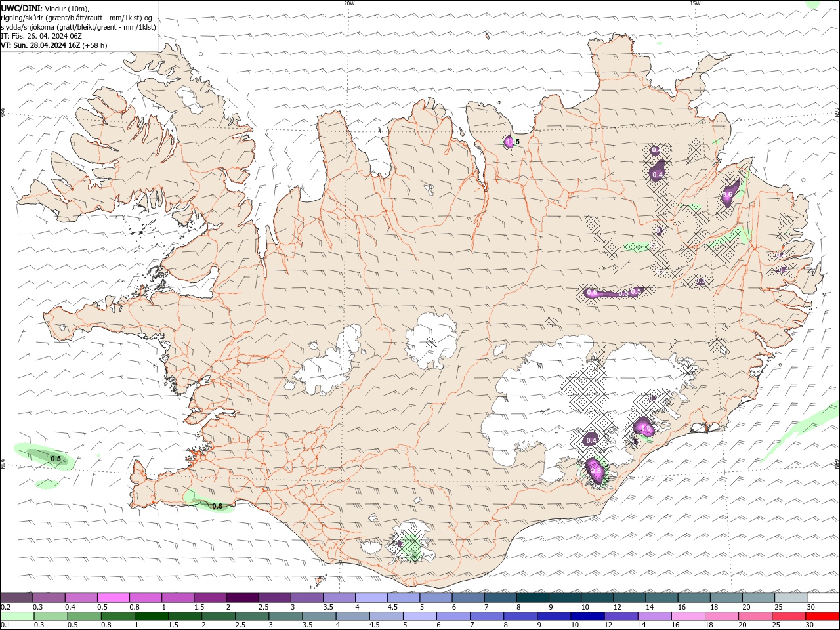Click darkest green 1 swatch in rain scale
840x630 pixels.
[151, 616]
